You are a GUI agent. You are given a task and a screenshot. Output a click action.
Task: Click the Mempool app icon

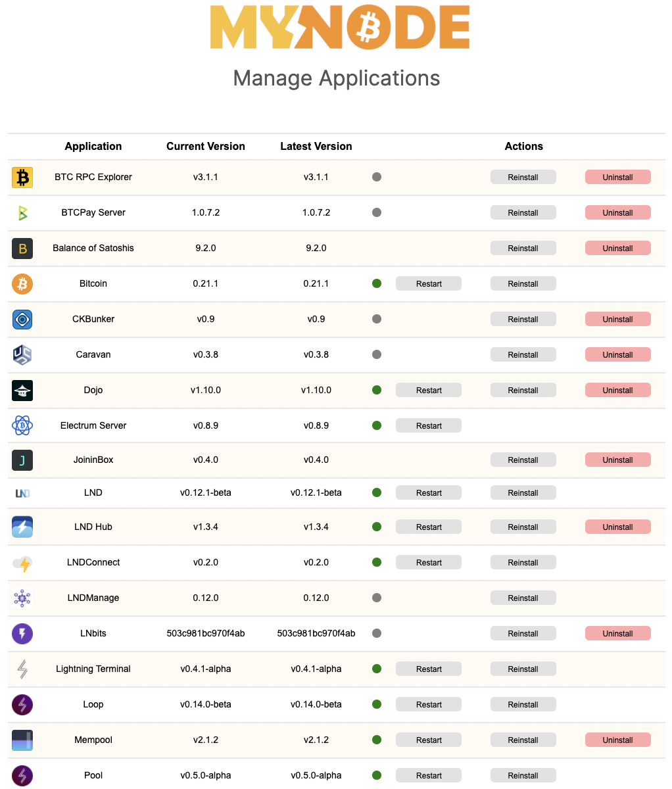tap(22, 740)
